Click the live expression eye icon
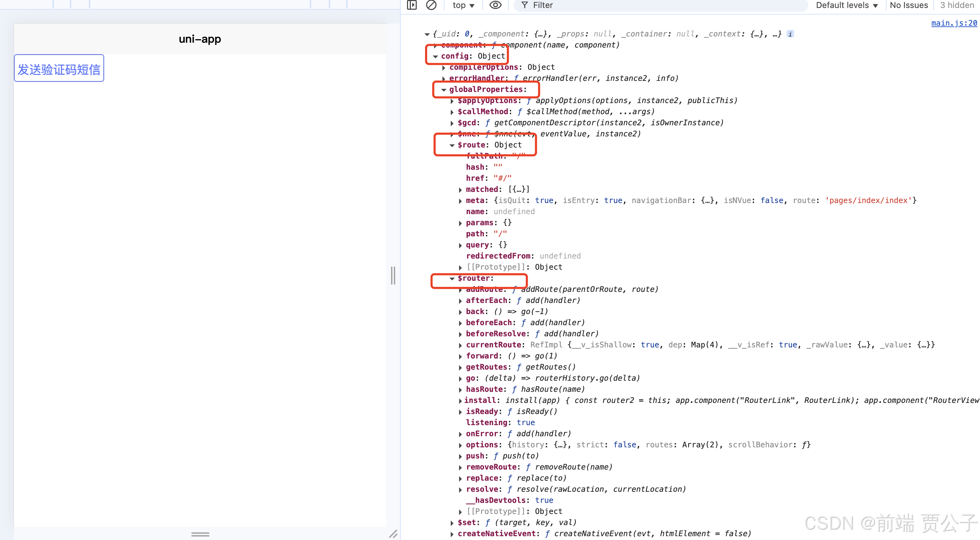980x540 pixels. (x=495, y=5)
